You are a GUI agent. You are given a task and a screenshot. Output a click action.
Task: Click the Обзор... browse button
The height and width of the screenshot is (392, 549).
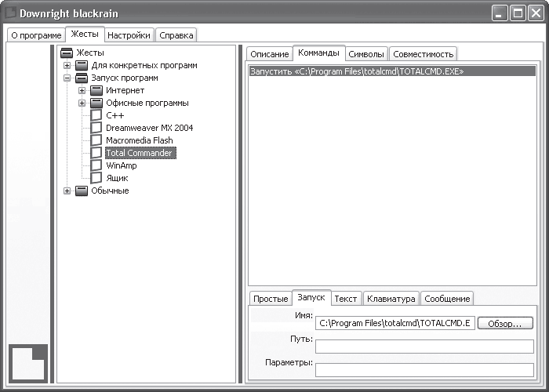pyautogui.click(x=505, y=323)
